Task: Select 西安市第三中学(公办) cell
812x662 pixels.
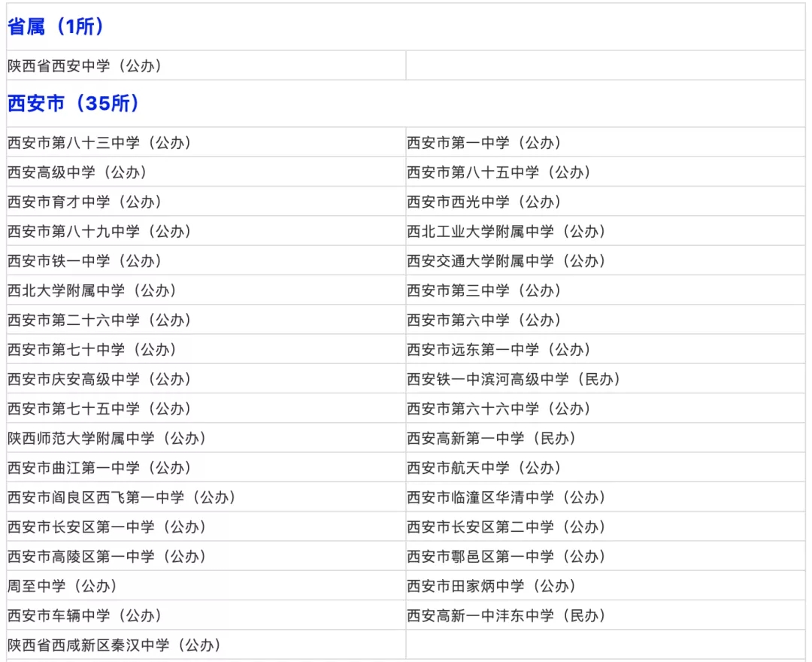Action: (x=605, y=290)
